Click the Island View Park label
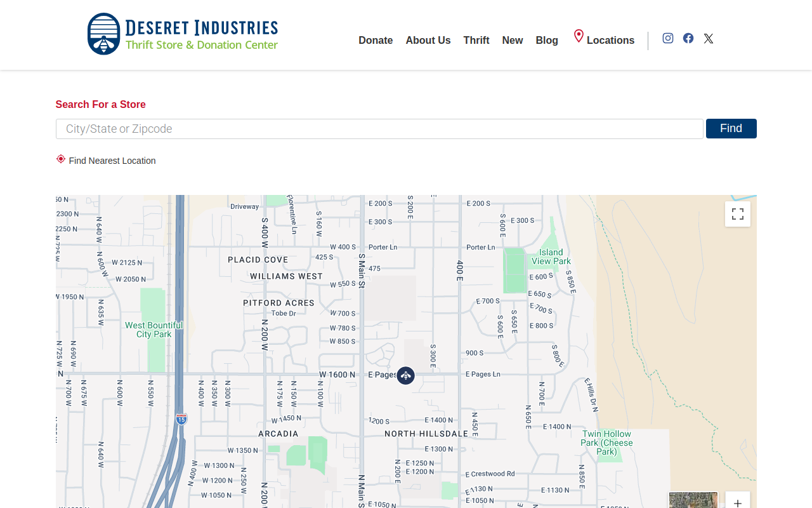The image size is (812, 508). (x=551, y=257)
